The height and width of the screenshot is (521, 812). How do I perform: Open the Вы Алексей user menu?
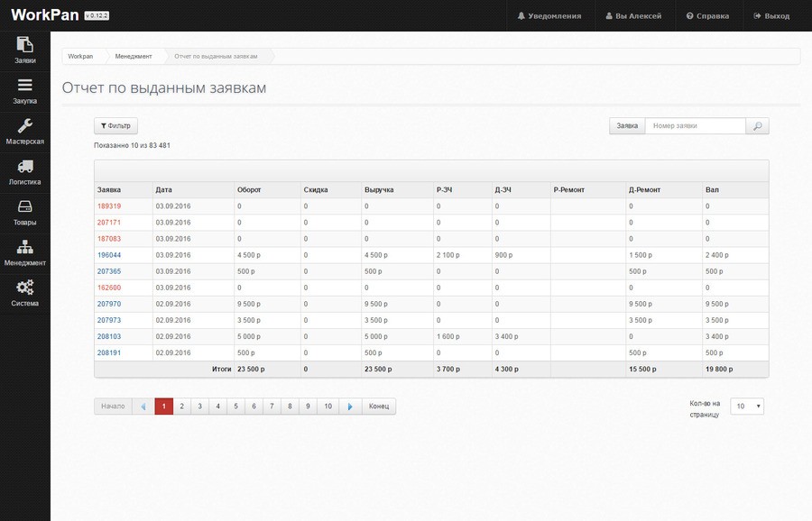click(x=634, y=16)
